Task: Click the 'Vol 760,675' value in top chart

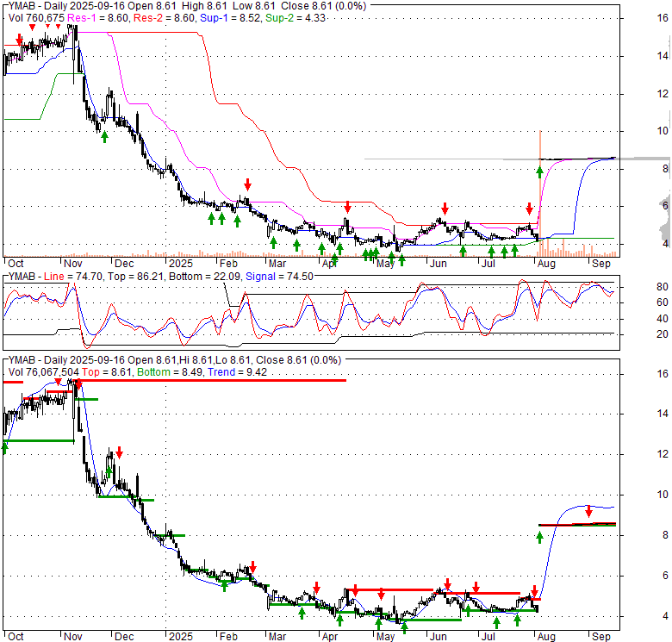Action: 36,18
